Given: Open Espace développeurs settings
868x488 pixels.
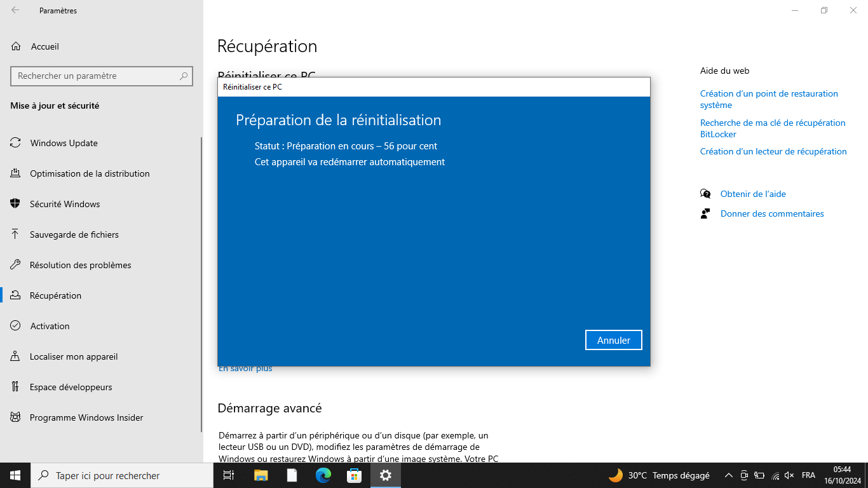Looking at the screenshot, I should click(x=71, y=387).
